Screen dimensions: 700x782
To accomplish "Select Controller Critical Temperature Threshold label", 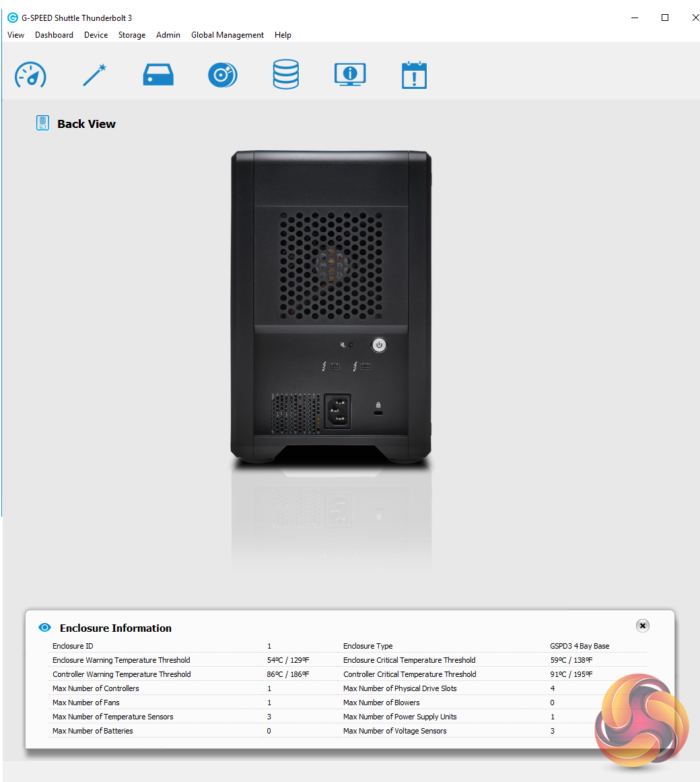I will pos(409,674).
